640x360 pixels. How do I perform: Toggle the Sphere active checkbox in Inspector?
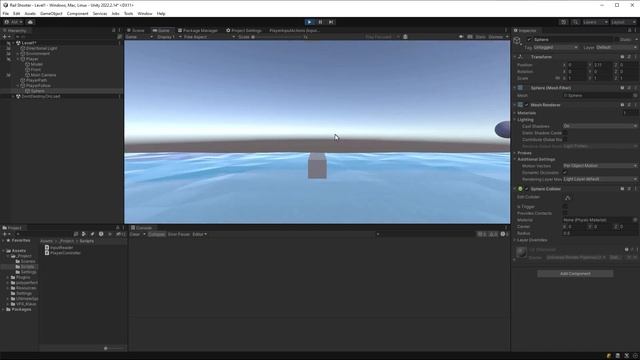[529, 40]
